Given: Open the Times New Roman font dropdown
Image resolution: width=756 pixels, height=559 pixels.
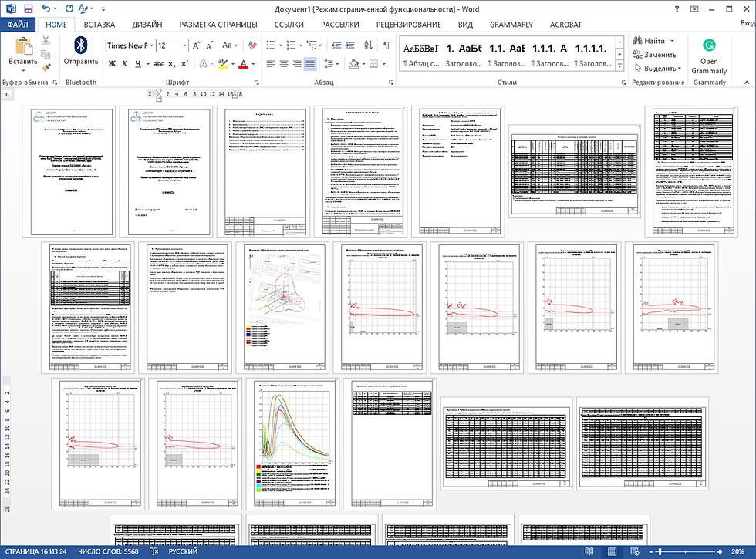Looking at the screenshot, I should (x=151, y=45).
